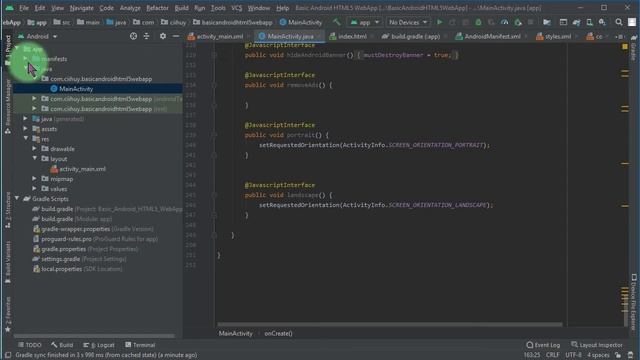Expand the drawable folder

click(x=35, y=149)
